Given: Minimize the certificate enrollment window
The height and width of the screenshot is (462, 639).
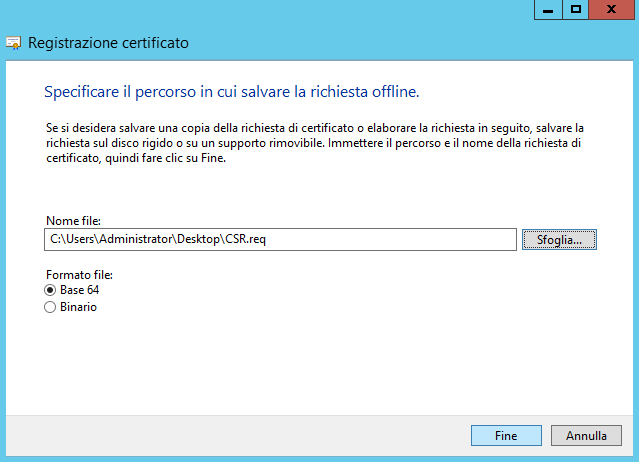Looking at the screenshot, I should pos(547,9).
